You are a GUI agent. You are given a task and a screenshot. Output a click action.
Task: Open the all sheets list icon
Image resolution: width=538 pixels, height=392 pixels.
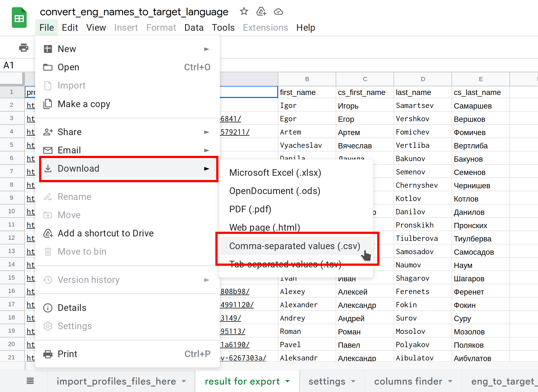pyautogui.click(x=30, y=381)
